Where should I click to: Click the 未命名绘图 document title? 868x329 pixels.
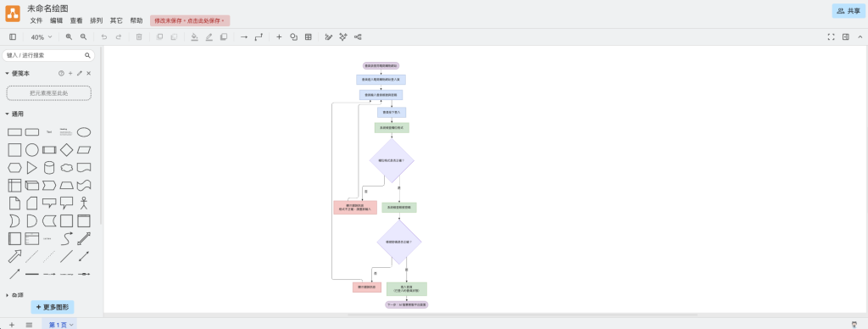tap(48, 8)
